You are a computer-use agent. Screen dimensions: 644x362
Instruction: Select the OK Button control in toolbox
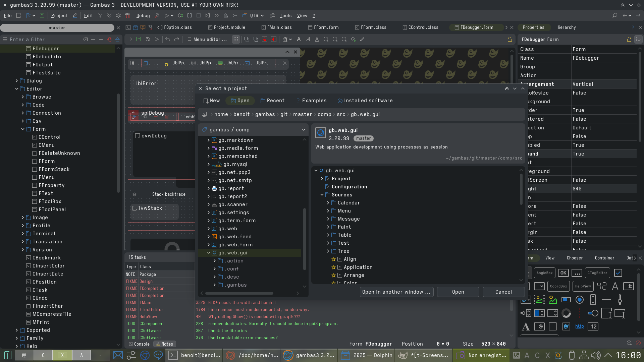tap(563, 273)
